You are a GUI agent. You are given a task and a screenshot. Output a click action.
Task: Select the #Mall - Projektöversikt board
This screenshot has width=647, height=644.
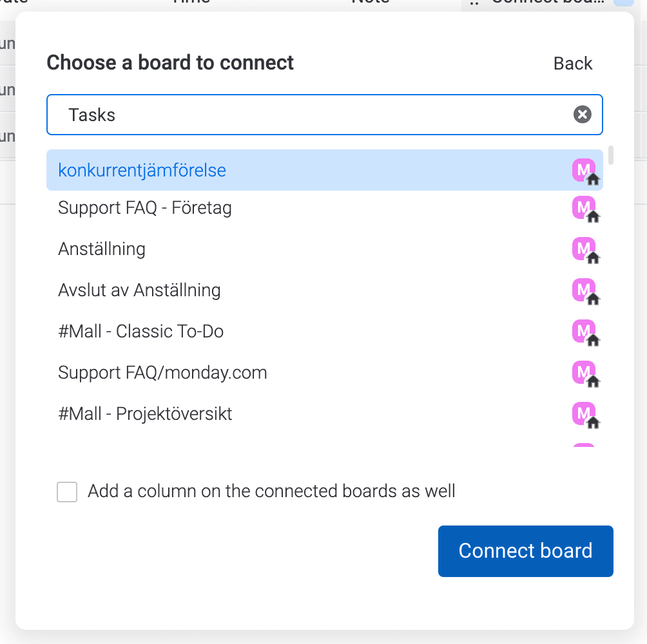pyautogui.click(x=325, y=414)
